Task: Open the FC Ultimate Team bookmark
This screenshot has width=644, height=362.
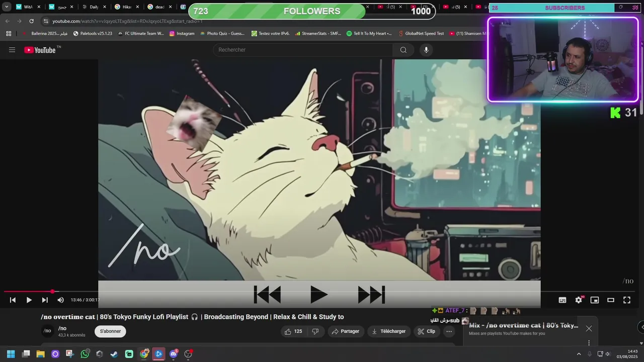Action: click(x=141, y=34)
